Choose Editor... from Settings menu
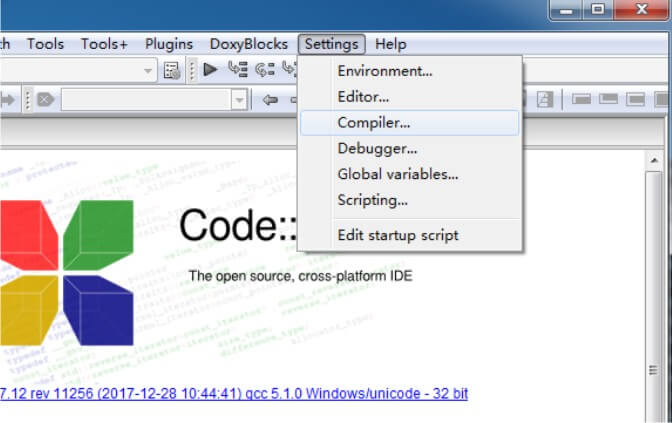The height and width of the screenshot is (423, 672). click(x=410, y=97)
